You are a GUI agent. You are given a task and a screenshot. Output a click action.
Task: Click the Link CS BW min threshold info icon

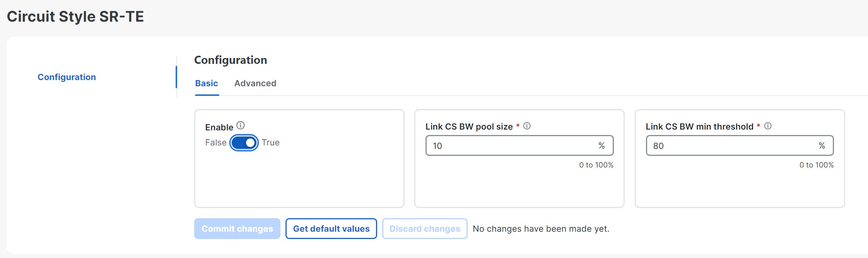click(x=768, y=126)
